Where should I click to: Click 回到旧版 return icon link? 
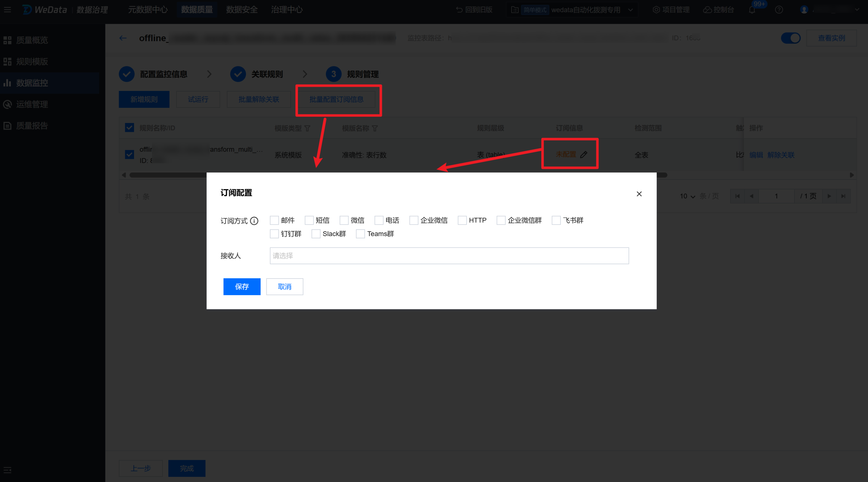pos(474,10)
